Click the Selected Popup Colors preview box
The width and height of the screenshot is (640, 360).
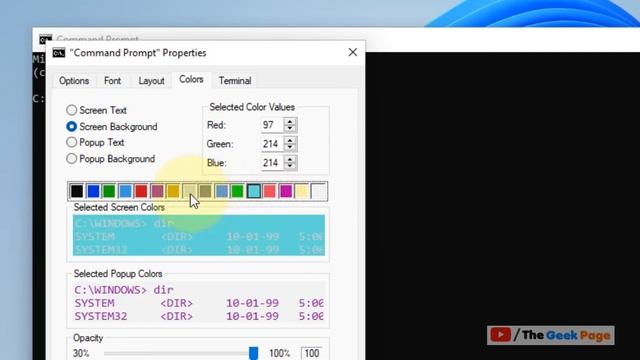[x=199, y=303]
